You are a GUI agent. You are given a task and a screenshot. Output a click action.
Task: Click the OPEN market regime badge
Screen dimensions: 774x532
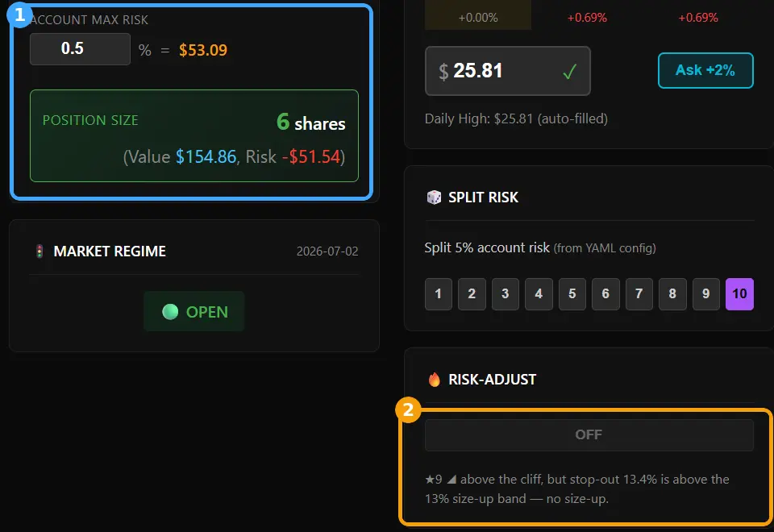194,311
